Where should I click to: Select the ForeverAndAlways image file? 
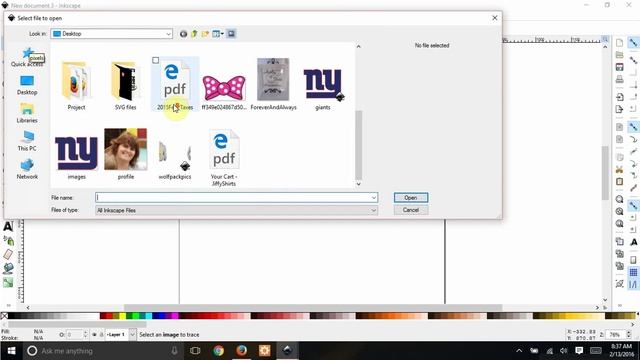coord(273,85)
